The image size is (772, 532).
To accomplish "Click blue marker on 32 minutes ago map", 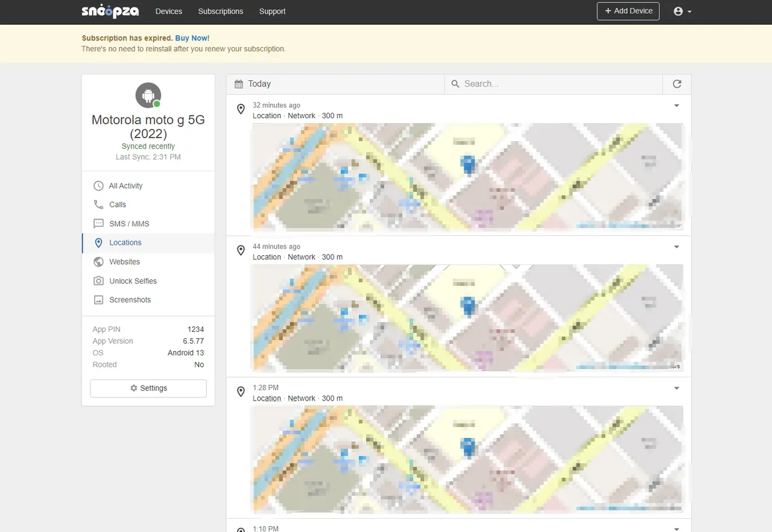I will (468, 164).
